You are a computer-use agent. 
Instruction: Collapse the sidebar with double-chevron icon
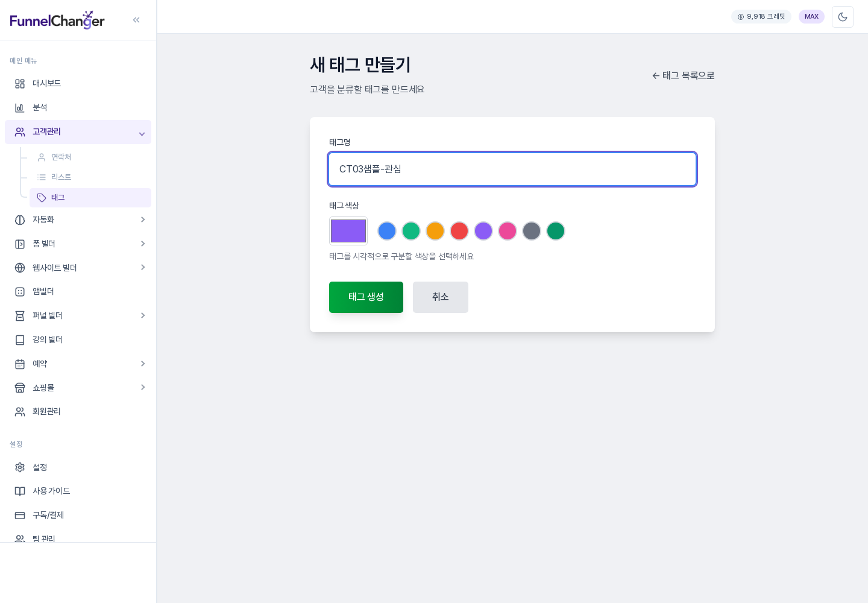[136, 20]
